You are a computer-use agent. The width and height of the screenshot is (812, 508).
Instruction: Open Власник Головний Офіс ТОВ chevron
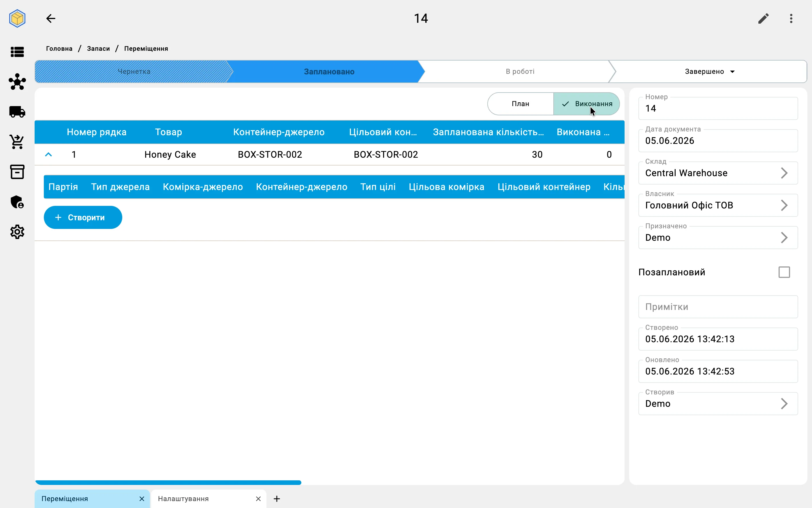784,205
